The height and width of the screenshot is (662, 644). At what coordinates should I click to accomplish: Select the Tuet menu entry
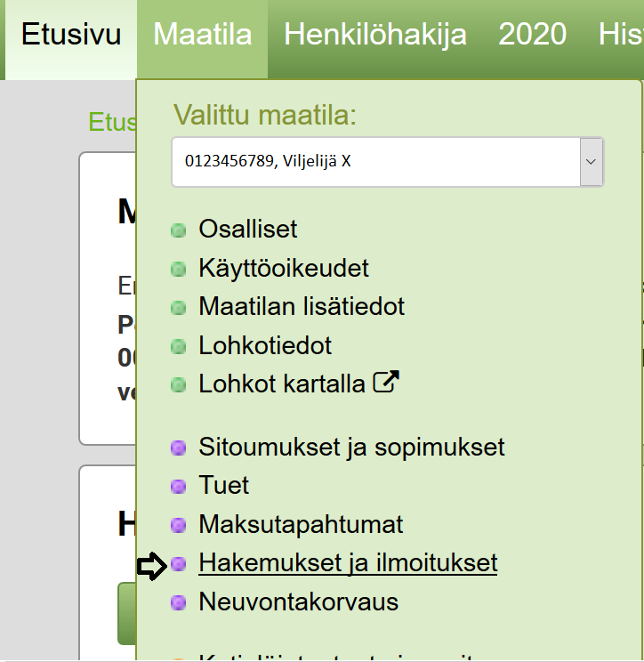click(x=223, y=485)
